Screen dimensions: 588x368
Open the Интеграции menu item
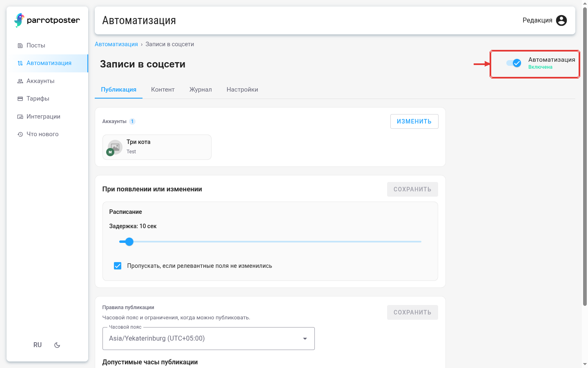tap(47, 117)
